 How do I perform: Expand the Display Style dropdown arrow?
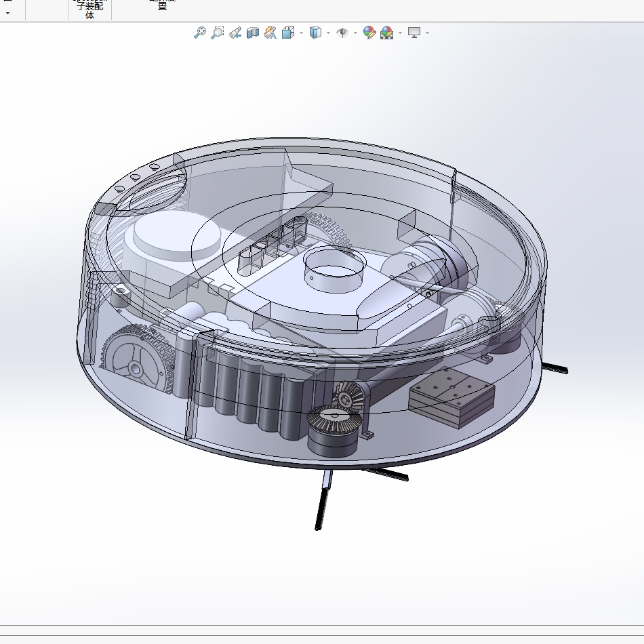coord(328,33)
